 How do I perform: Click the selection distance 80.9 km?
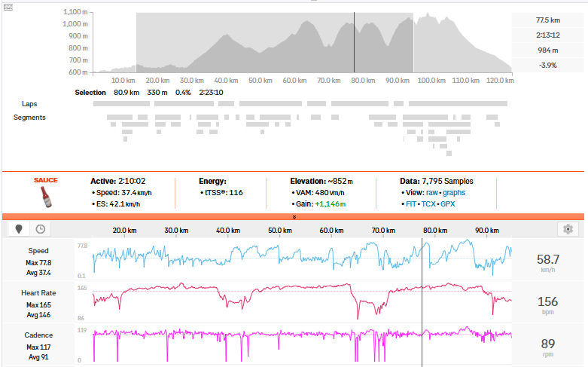[x=126, y=92]
